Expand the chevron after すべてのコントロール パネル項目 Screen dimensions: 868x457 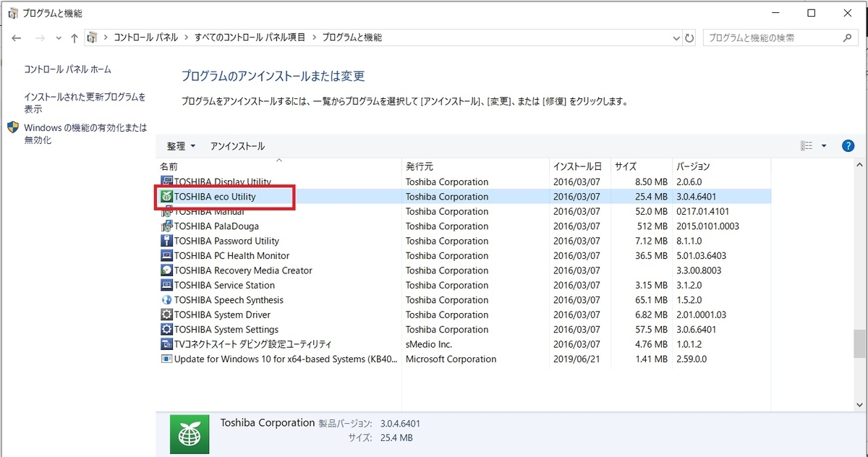(314, 38)
